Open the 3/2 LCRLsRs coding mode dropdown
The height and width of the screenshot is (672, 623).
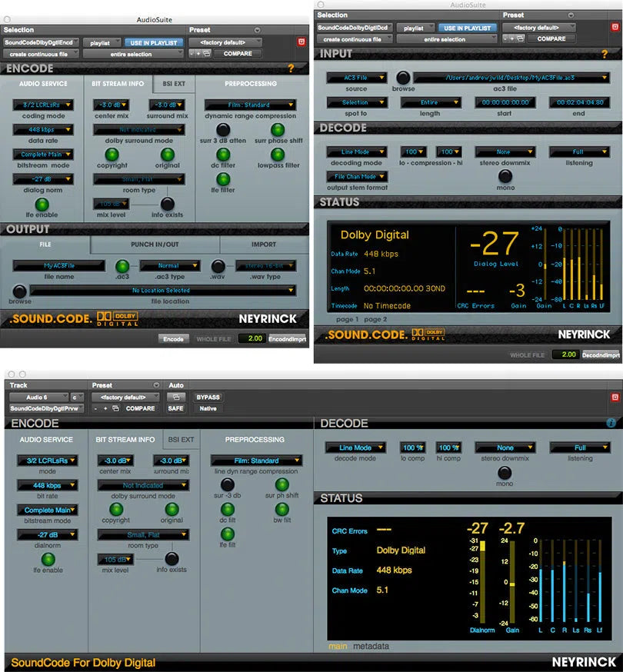pos(42,104)
